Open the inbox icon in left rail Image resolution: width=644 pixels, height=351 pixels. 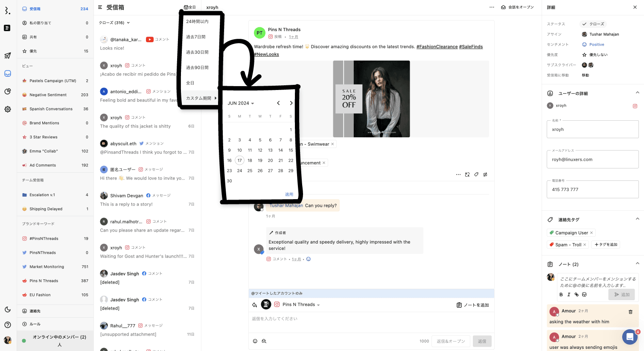(x=8, y=73)
